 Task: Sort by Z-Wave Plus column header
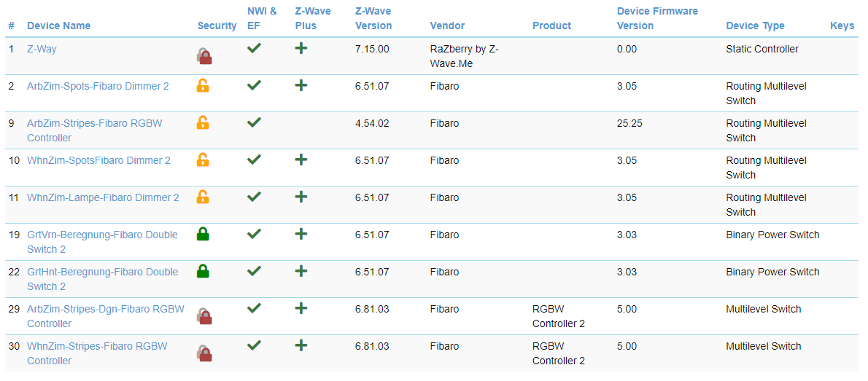tap(313, 18)
